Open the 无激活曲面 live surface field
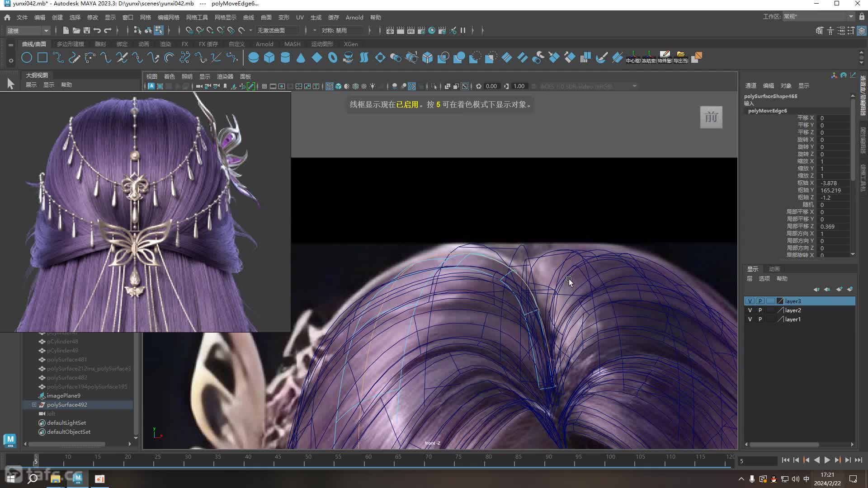Image resolution: width=868 pixels, height=488 pixels. click(277, 30)
